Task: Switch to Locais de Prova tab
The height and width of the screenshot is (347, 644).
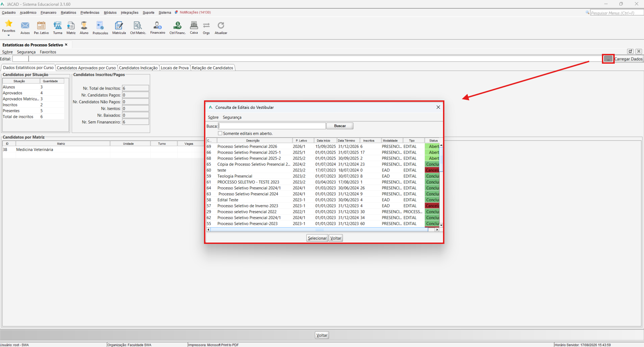Action: coord(174,68)
